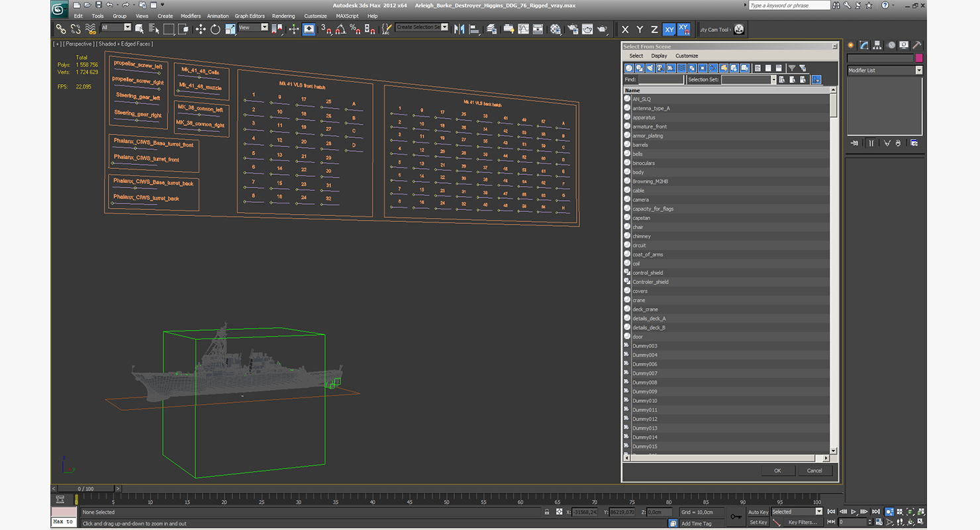Open Edit Named Selection Sets
980x530 pixels.
pos(388,29)
